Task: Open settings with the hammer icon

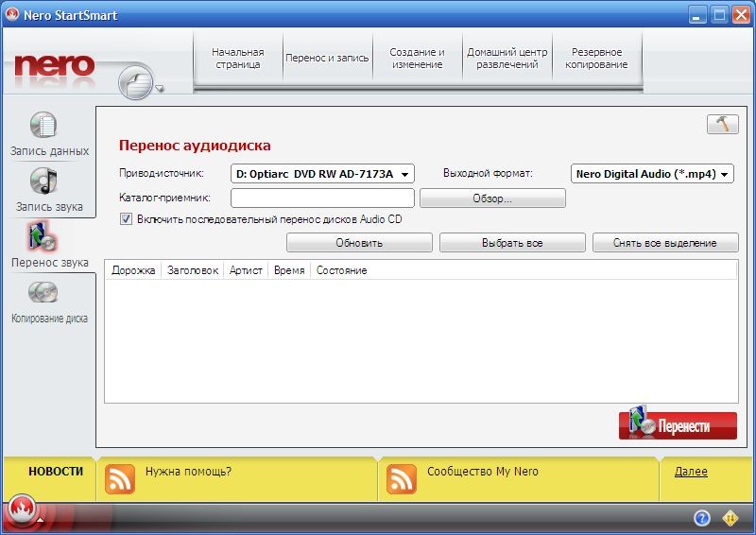Action: (x=722, y=125)
